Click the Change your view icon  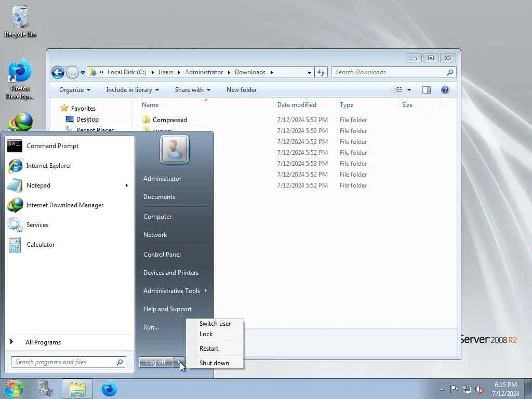[397, 90]
